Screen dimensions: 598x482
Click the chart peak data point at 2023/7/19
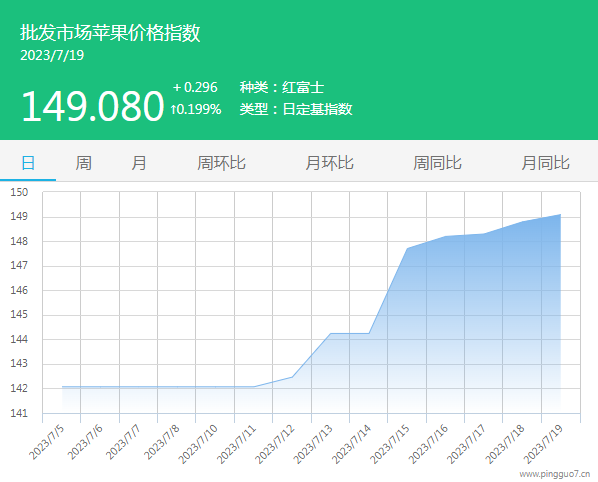[x=560, y=215]
